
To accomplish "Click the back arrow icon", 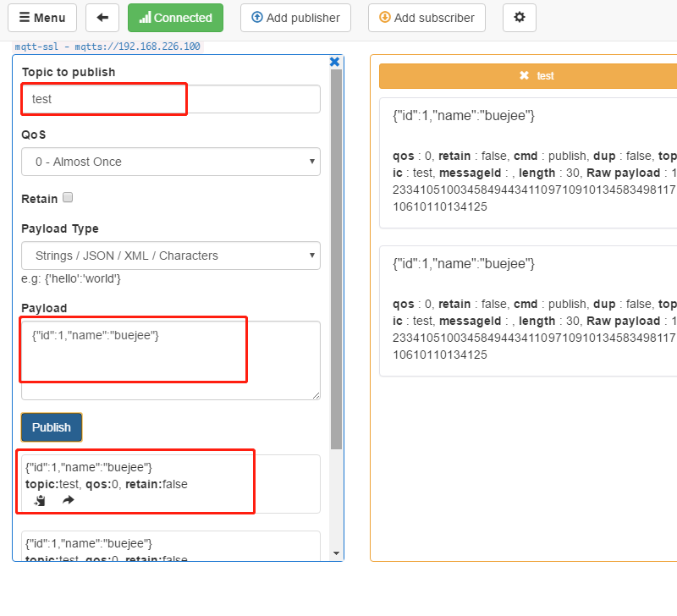I will pos(102,18).
